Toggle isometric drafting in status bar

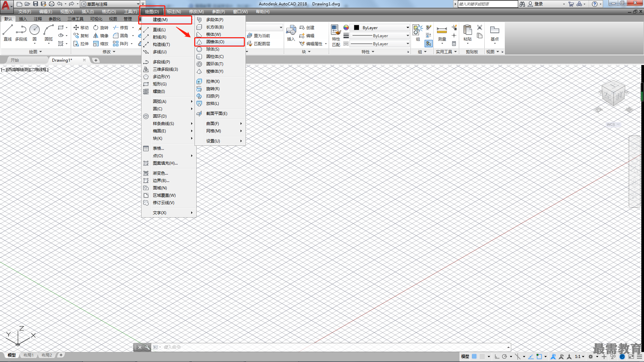pyautogui.click(x=518, y=356)
